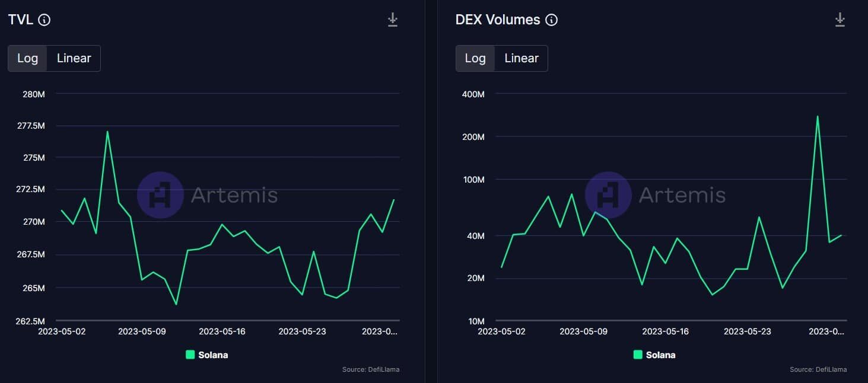Viewport: 868px width, 383px height.
Task: Click the TVL peak near 277.5M
Action: coord(107,132)
